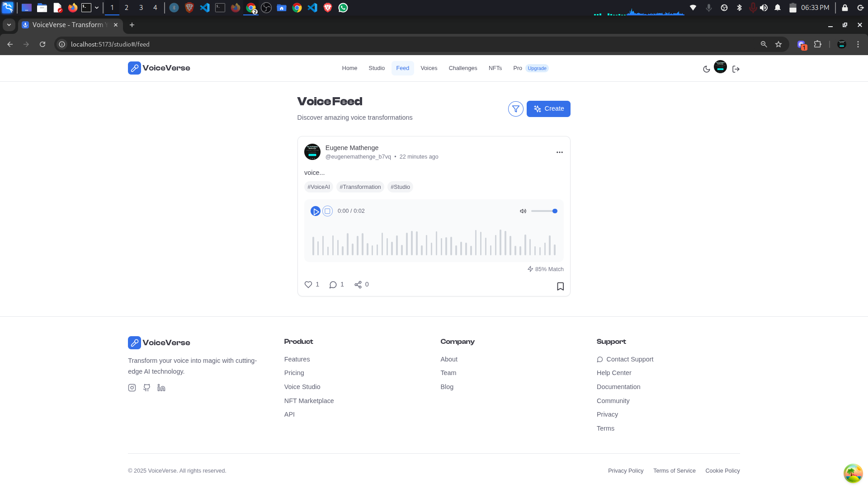Image resolution: width=868 pixels, height=488 pixels.
Task: Play the voice post audio
Action: click(316, 211)
